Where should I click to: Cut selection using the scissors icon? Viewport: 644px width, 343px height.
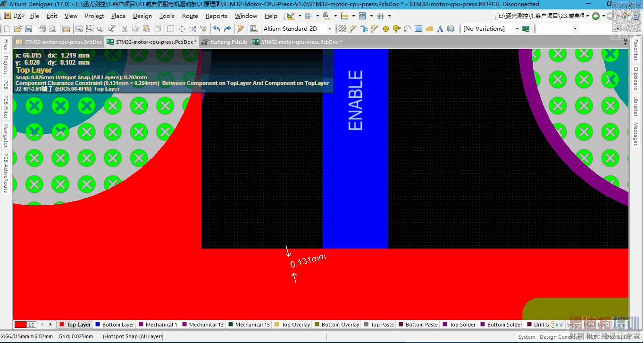pos(125,29)
